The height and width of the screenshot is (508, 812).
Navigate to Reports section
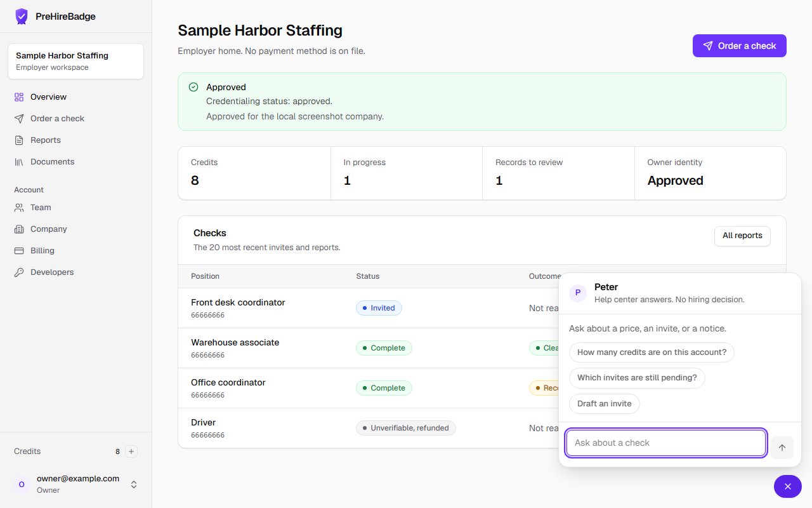click(76, 140)
